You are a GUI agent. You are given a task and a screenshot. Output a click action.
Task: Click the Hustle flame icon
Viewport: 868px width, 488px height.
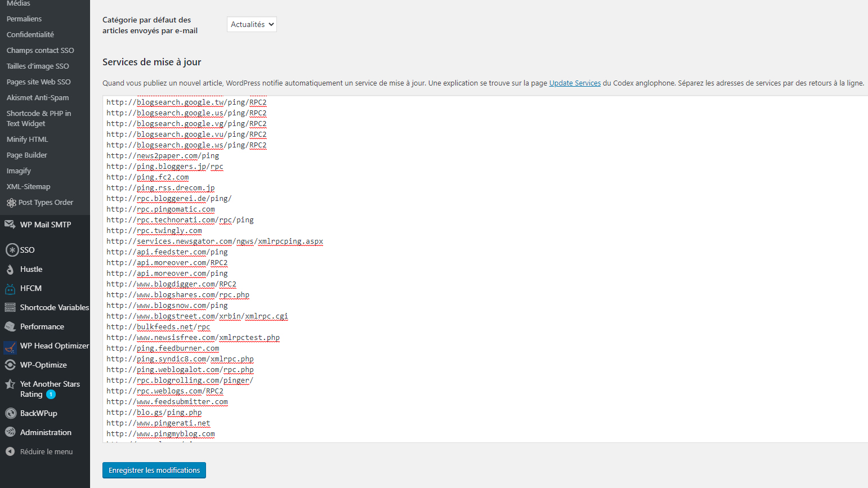pos(10,270)
